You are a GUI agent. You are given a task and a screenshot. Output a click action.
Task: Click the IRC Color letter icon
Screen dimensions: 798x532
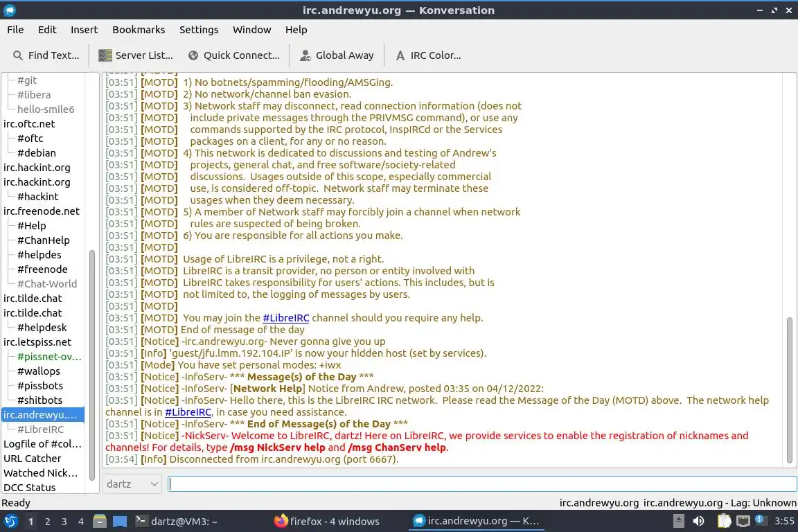tap(400, 55)
